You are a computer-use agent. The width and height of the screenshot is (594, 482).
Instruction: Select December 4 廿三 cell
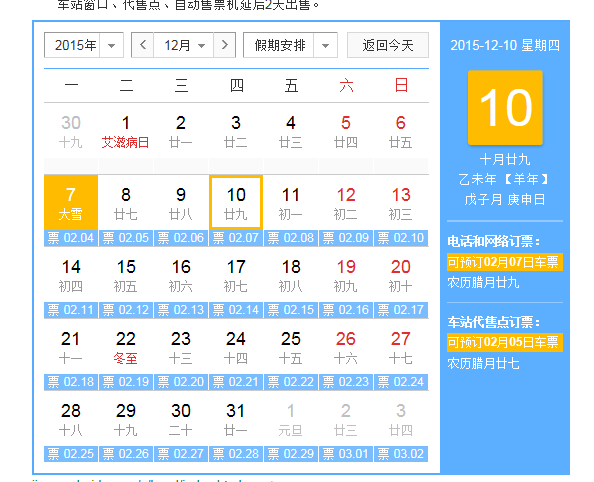[291, 131]
